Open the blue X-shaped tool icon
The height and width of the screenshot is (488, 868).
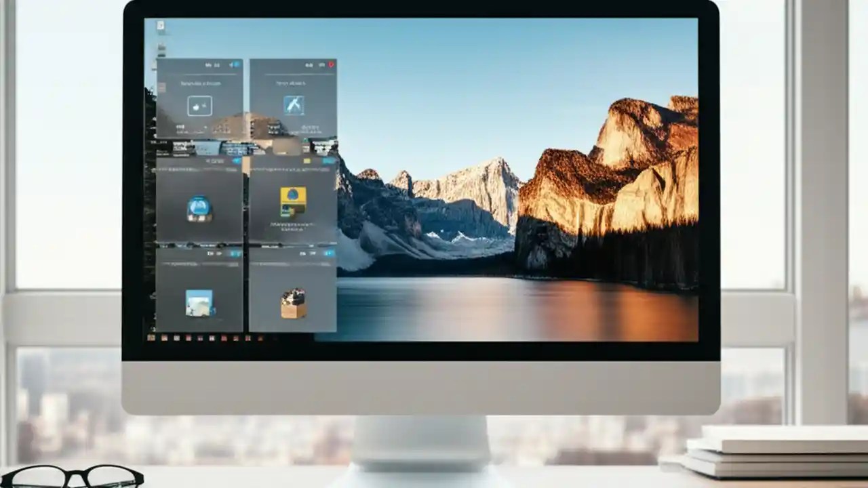tap(294, 104)
